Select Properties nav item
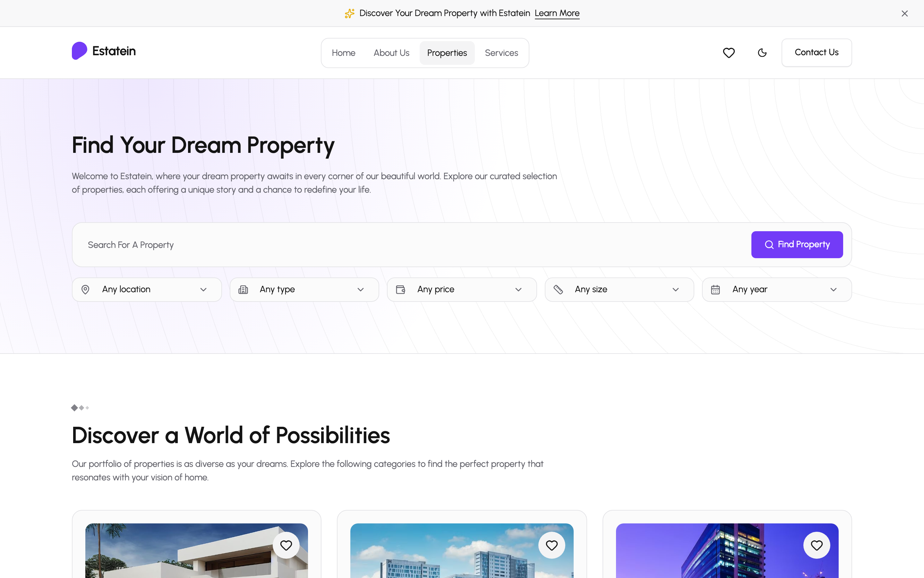924x578 pixels. click(447, 53)
